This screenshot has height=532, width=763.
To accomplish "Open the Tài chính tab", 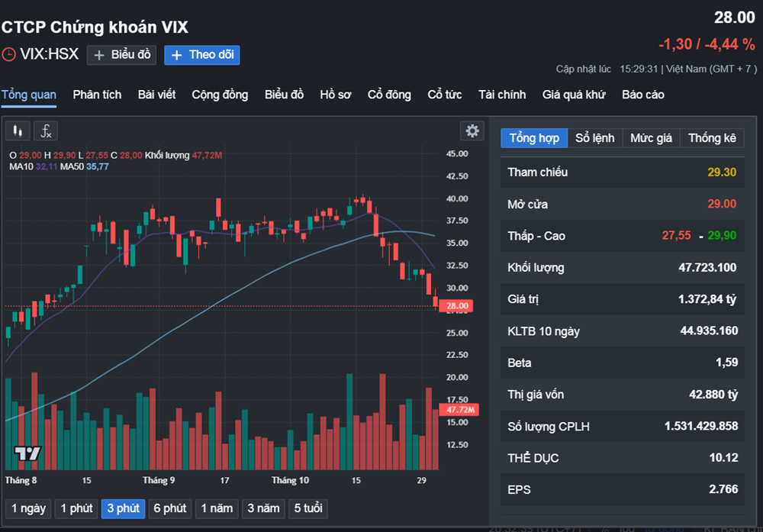I will coord(502,95).
